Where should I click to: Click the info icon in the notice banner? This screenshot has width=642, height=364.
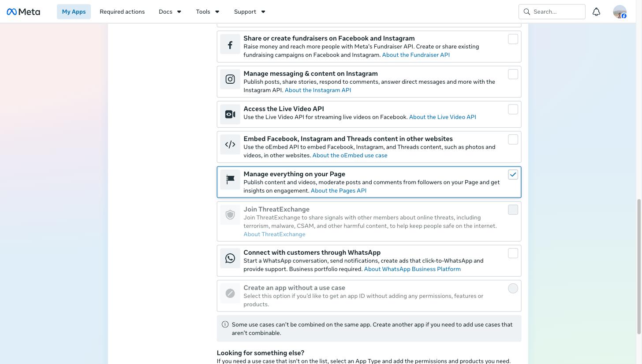225,324
